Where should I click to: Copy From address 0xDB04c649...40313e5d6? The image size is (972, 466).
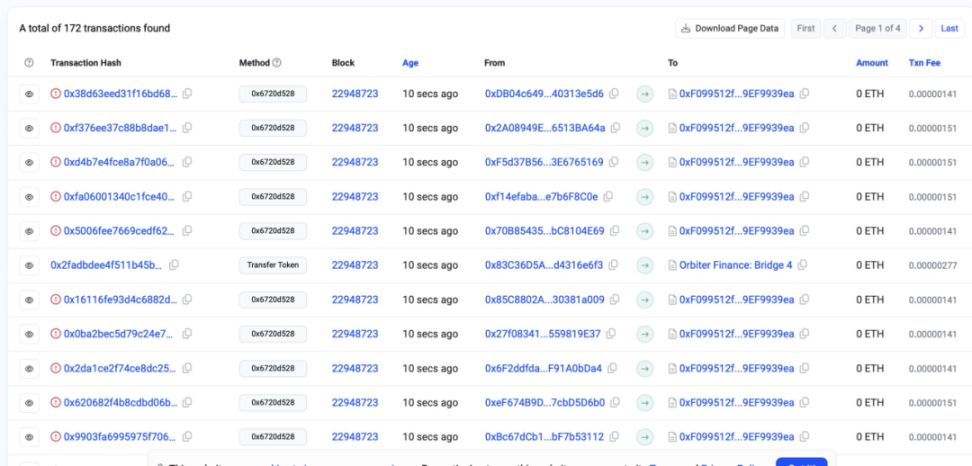(x=614, y=94)
